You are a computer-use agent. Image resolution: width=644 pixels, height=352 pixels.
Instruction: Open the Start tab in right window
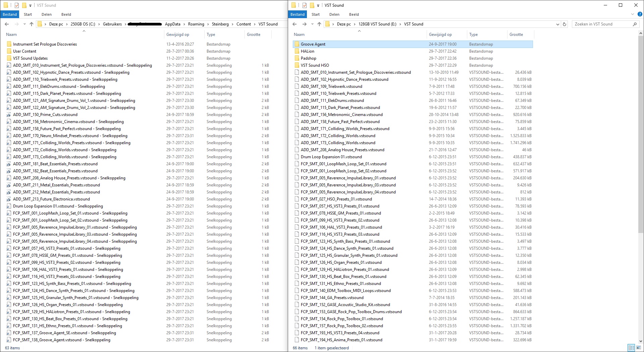(x=315, y=14)
